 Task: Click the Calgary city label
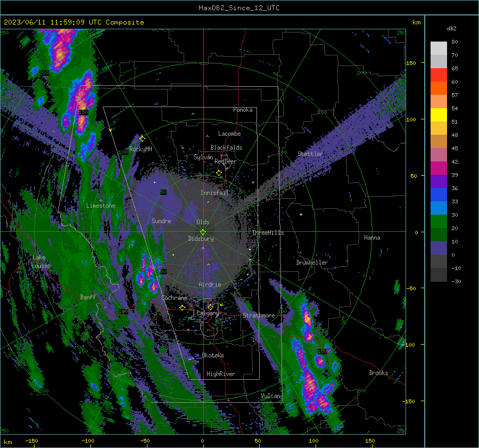[208, 313]
